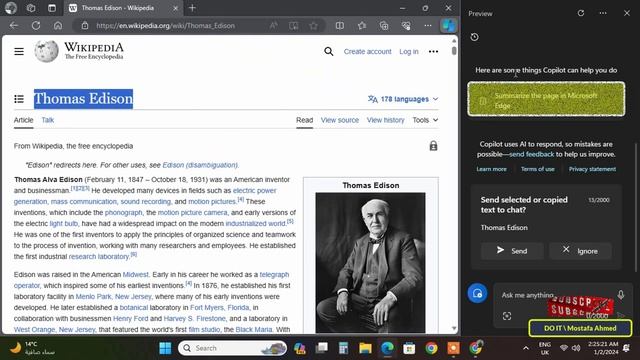Toggle Edge split screen view
Viewport: 640px width, 360px height.
pyautogui.click(x=340, y=26)
